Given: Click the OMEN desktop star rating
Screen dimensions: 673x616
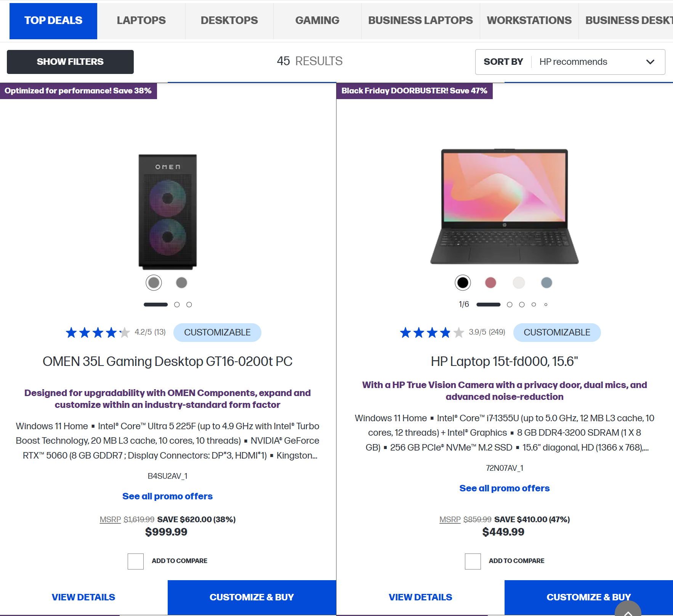Looking at the screenshot, I should coord(98,332).
